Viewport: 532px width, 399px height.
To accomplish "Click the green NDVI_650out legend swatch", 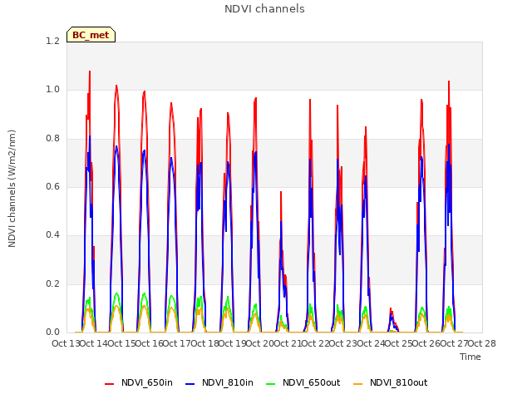I will click(271, 383).
